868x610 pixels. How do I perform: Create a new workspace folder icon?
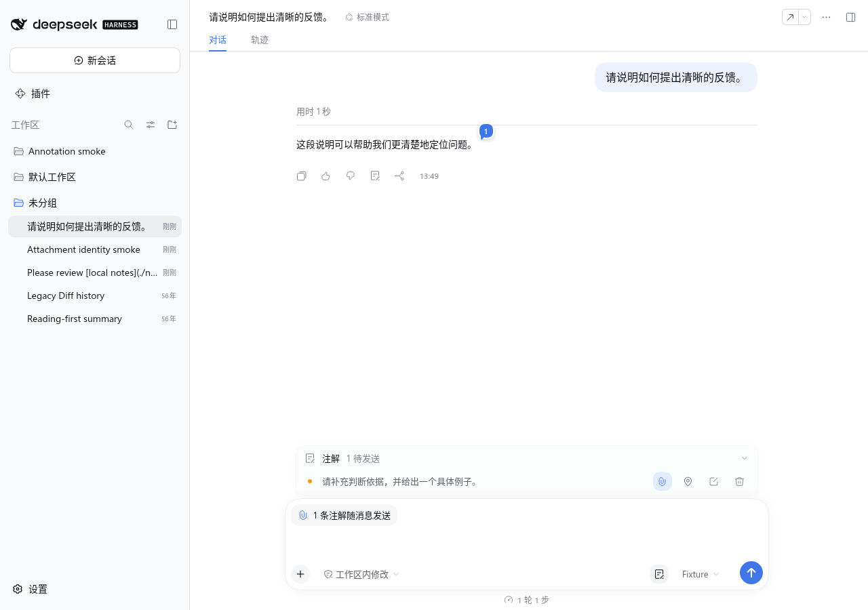pyautogui.click(x=172, y=125)
